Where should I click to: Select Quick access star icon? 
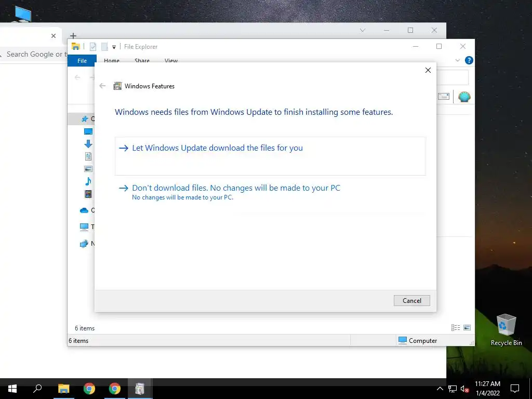pyautogui.click(x=85, y=119)
